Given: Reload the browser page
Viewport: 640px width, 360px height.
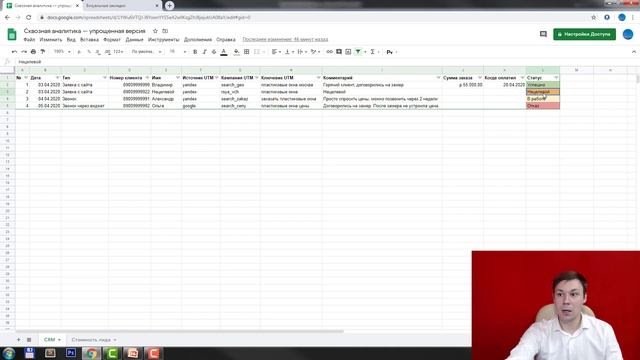Looking at the screenshot, I should 29,18.
